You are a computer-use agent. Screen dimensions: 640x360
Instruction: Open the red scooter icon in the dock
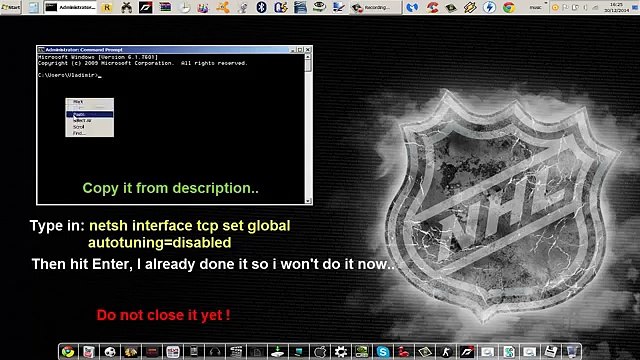404,351
